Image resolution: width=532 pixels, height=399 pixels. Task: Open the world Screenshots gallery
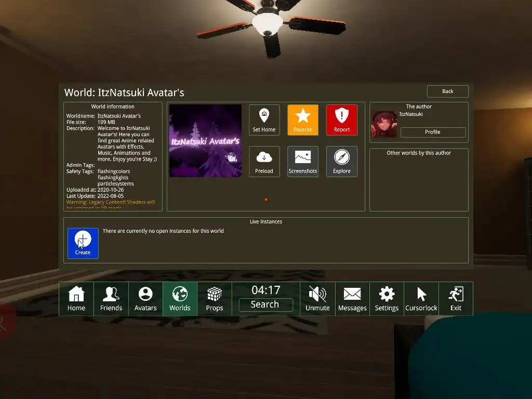click(303, 162)
